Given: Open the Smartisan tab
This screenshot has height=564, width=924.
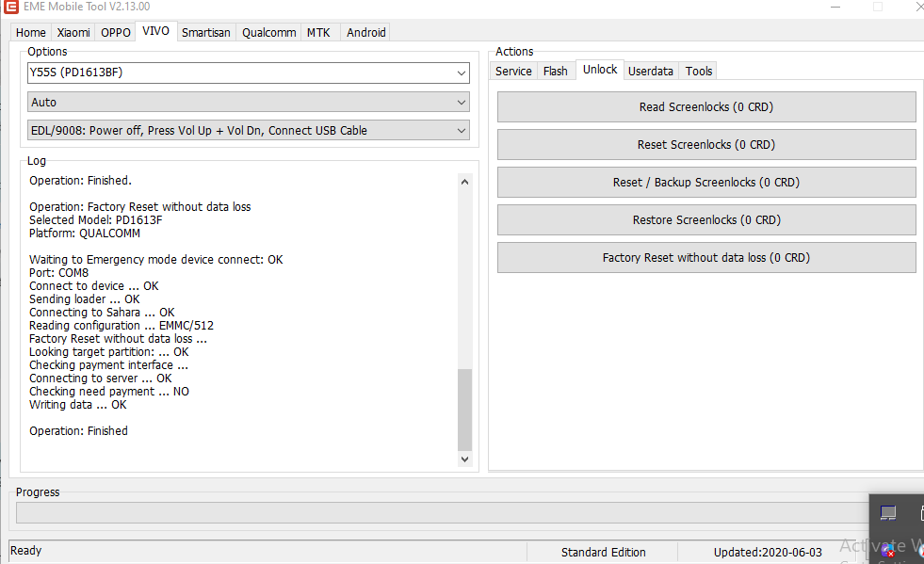Looking at the screenshot, I should tap(205, 32).
